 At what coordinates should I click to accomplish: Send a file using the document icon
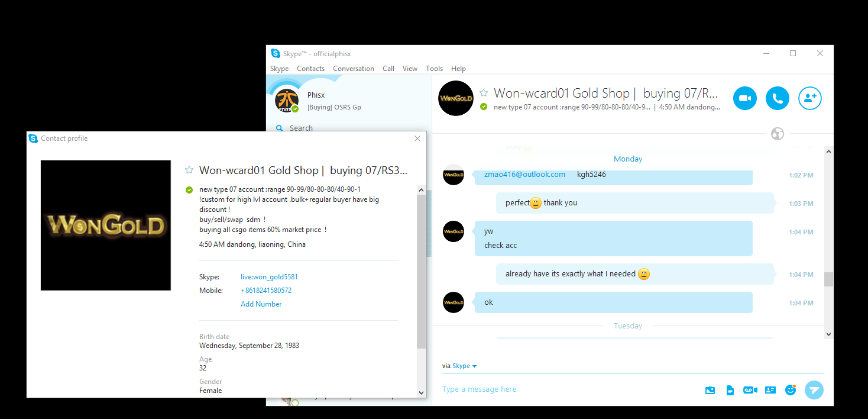pyautogui.click(x=730, y=390)
